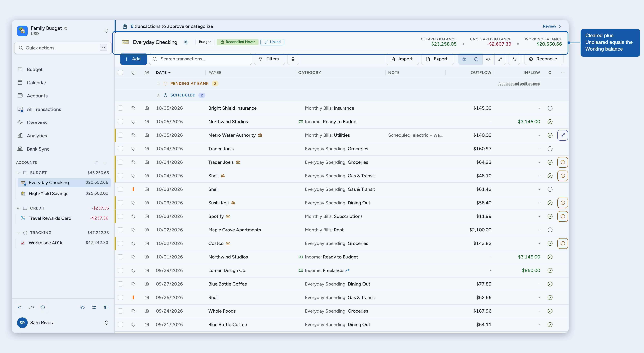
Task: Click the Add transaction button
Action: pyautogui.click(x=133, y=59)
